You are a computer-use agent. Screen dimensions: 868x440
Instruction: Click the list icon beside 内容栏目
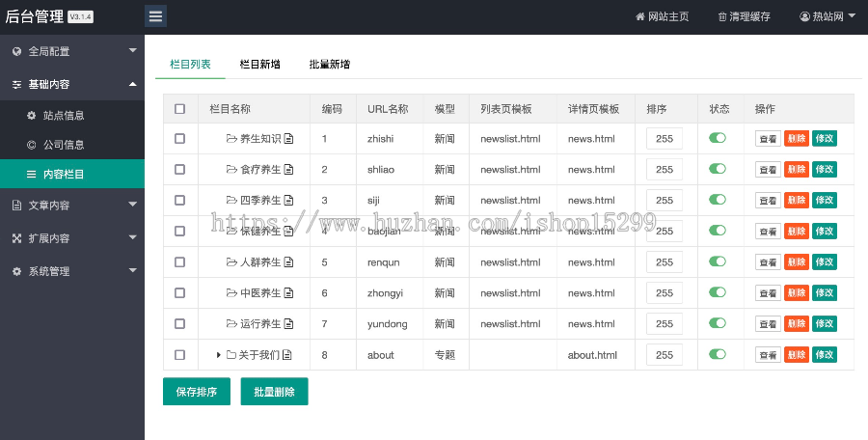[32, 174]
